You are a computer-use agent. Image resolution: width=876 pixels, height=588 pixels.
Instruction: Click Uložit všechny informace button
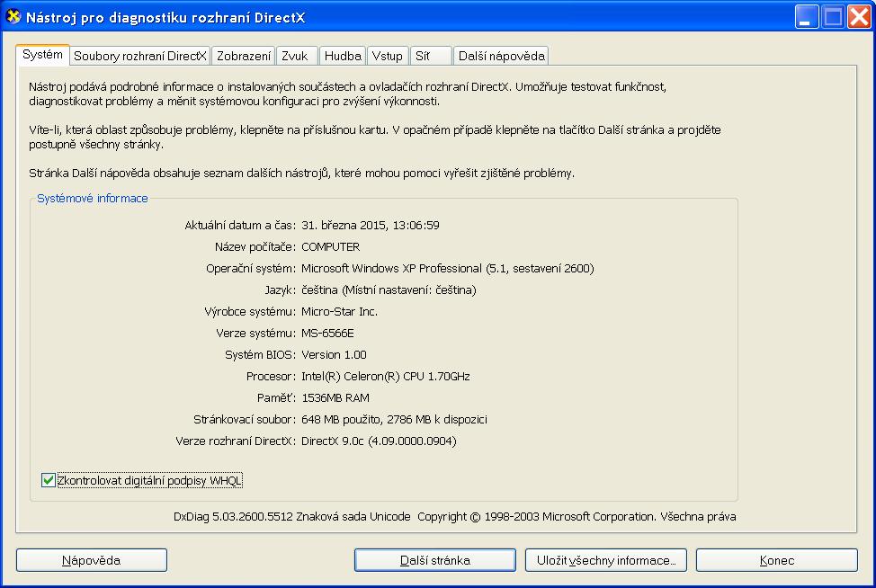tap(606, 560)
